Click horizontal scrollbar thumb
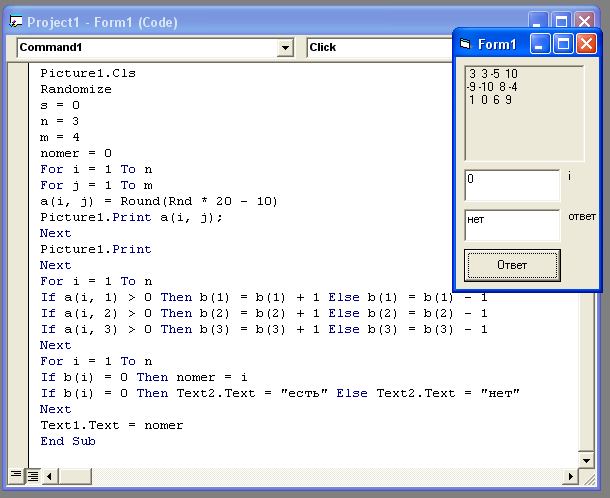 pos(75,476)
